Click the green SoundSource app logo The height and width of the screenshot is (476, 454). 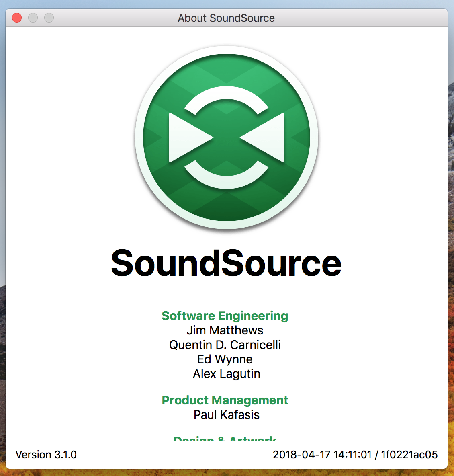[226, 137]
